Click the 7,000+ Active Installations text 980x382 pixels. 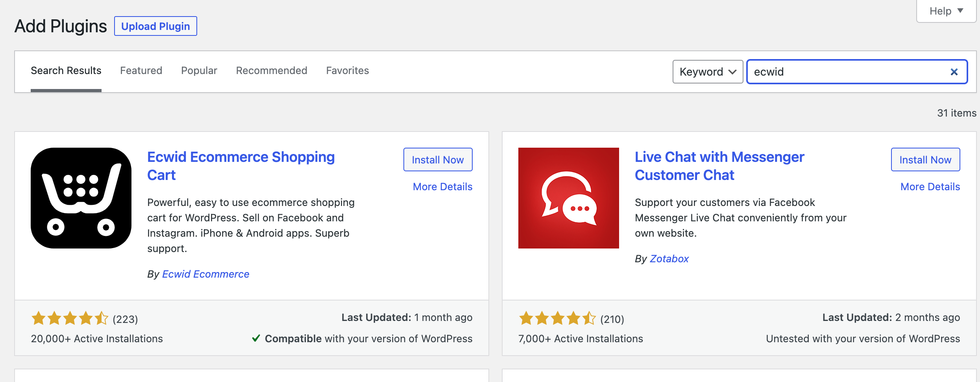pyautogui.click(x=581, y=339)
